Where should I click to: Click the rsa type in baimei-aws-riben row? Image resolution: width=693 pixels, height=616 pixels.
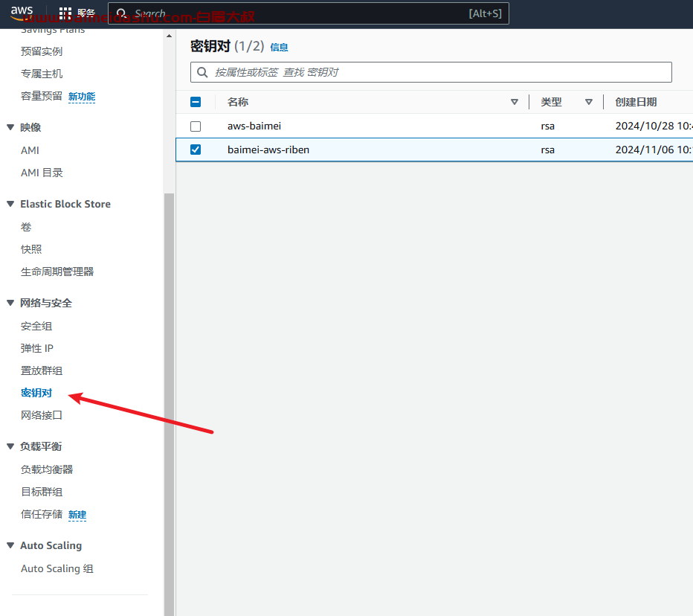[547, 150]
